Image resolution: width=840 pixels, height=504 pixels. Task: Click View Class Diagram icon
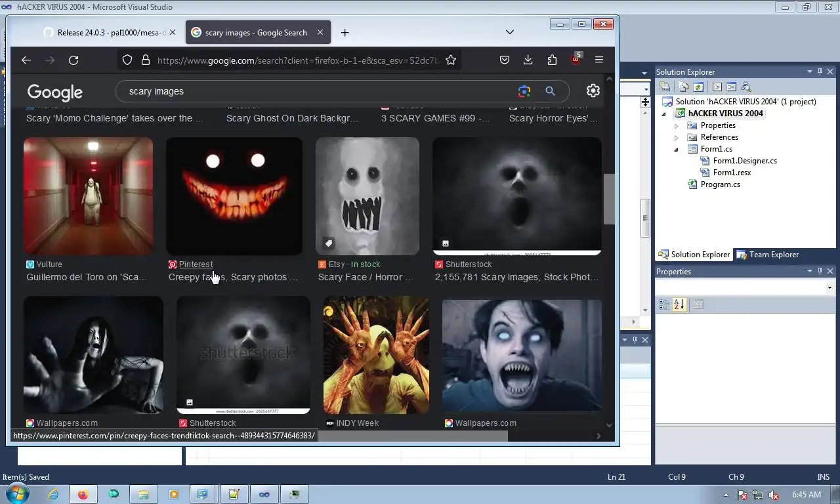click(x=745, y=87)
